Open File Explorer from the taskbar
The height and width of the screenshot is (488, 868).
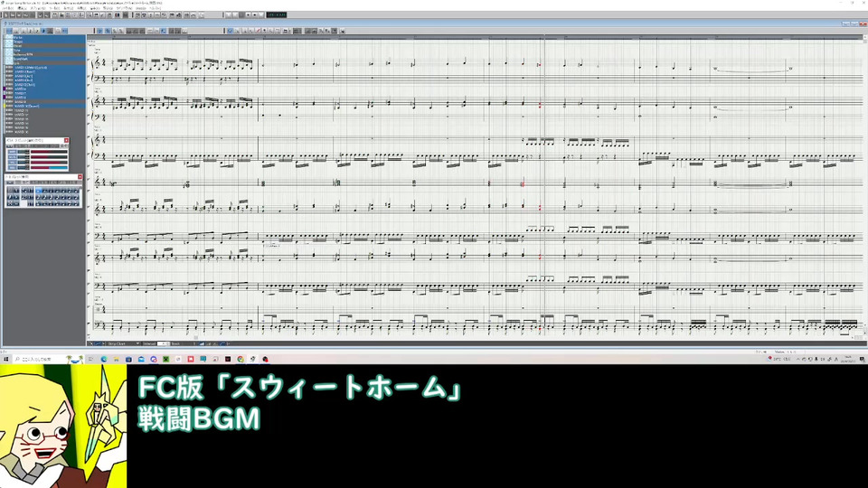[117, 359]
